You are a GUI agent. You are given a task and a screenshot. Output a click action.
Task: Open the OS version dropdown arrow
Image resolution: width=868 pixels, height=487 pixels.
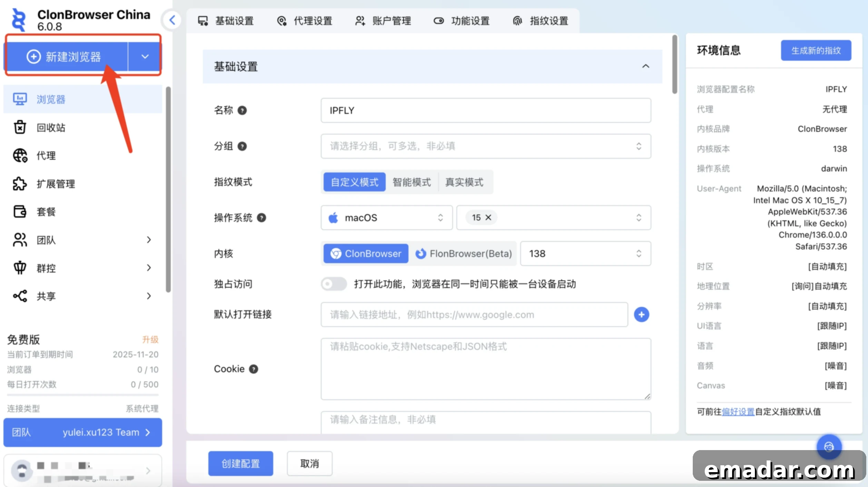(639, 218)
